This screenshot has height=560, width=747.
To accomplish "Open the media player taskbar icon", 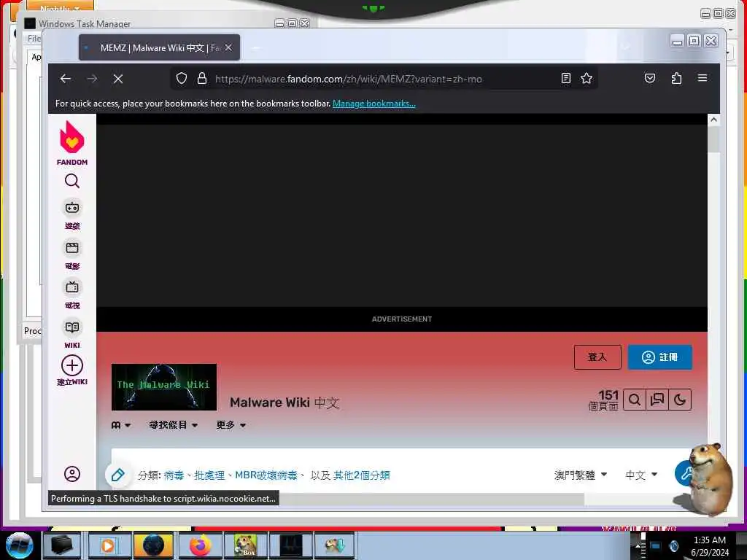I will [x=109, y=545].
